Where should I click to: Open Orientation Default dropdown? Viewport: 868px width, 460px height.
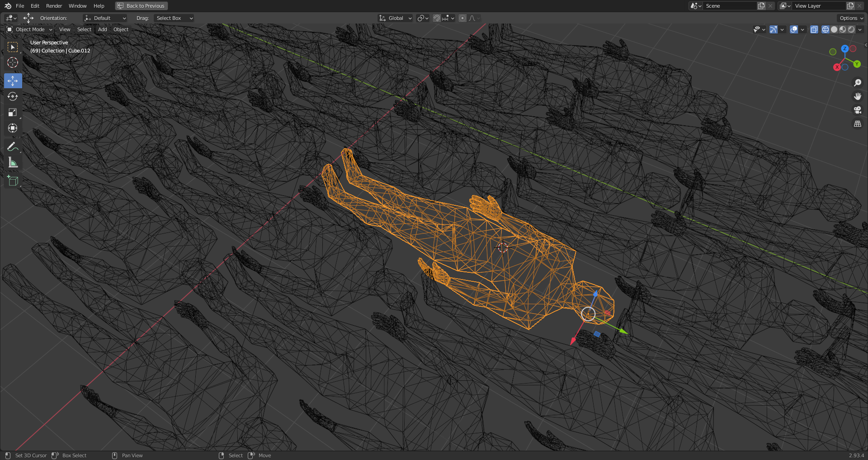(x=105, y=18)
